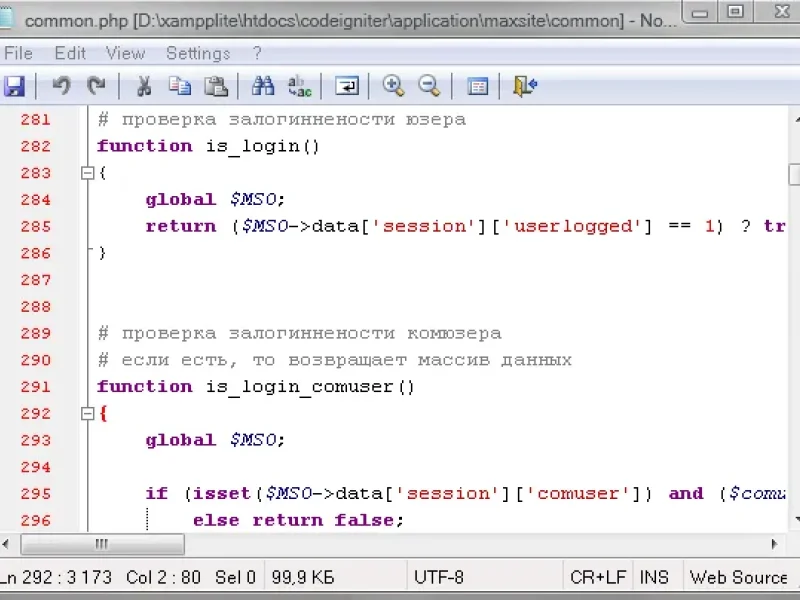Toggle INS overwrite mode in status bar
The image size is (800, 600).
point(654,577)
